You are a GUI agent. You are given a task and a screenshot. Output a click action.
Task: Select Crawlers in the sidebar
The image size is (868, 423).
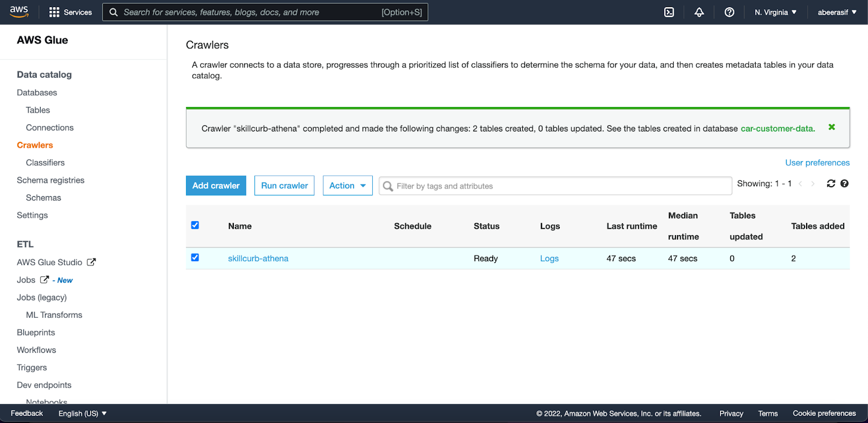click(x=35, y=145)
